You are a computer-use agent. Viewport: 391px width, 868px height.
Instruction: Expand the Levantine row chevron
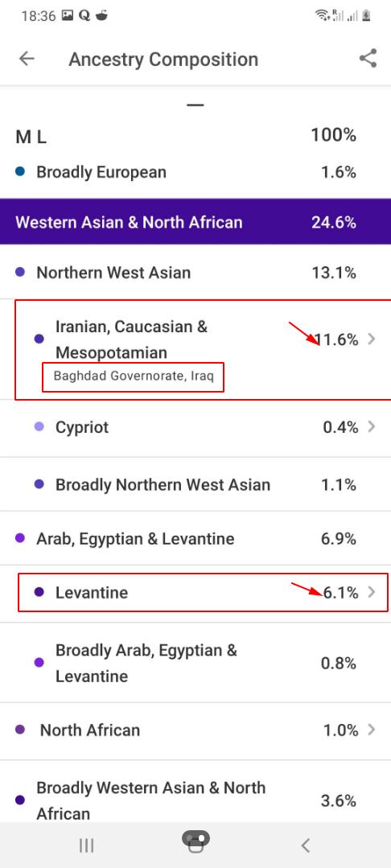(x=372, y=592)
